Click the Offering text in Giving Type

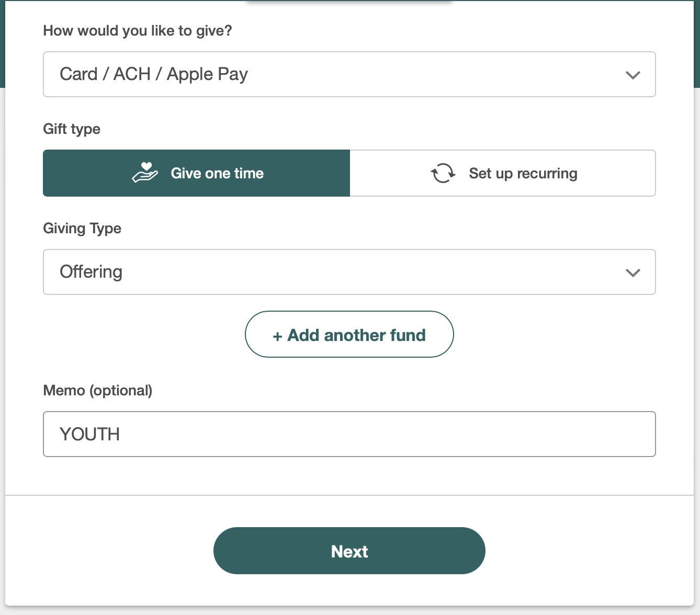[x=91, y=272]
